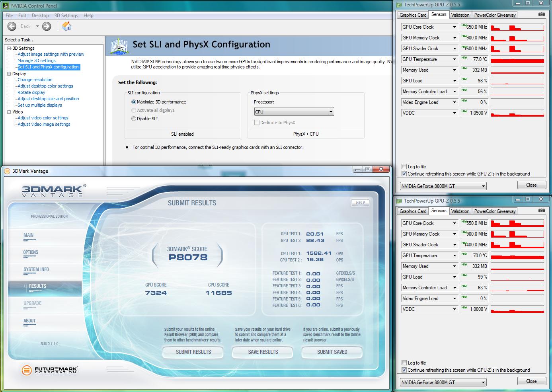Click the CPU score value 11685
552x392 pixels.
coord(218,293)
